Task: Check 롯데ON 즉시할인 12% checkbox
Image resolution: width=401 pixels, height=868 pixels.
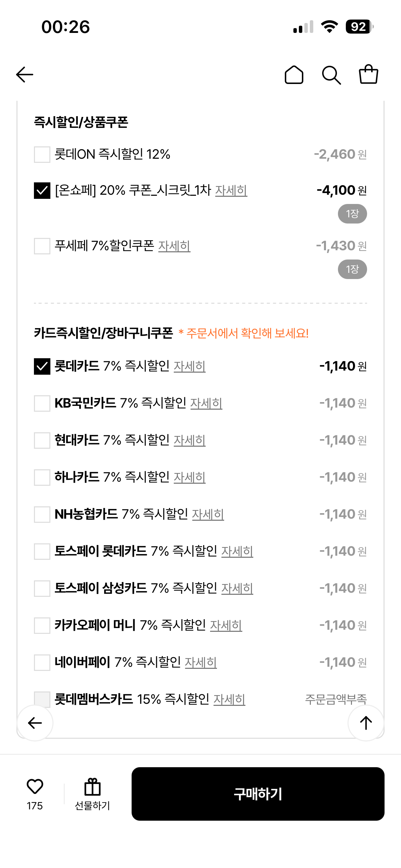Action: tap(42, 155)
